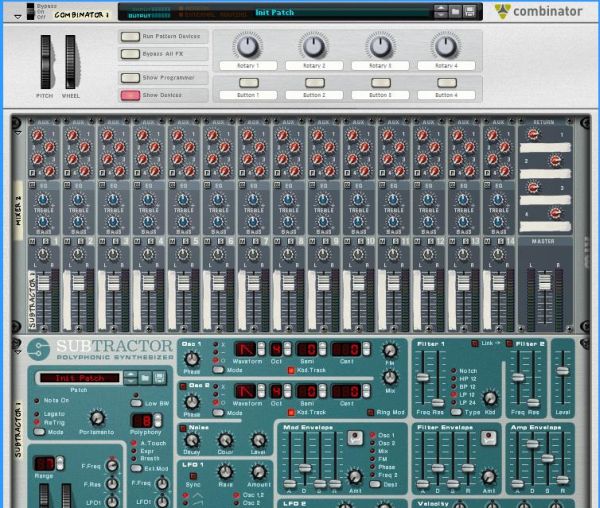
Task: Click channel 1 Treble knob
Action: click(x=43, y=200)
